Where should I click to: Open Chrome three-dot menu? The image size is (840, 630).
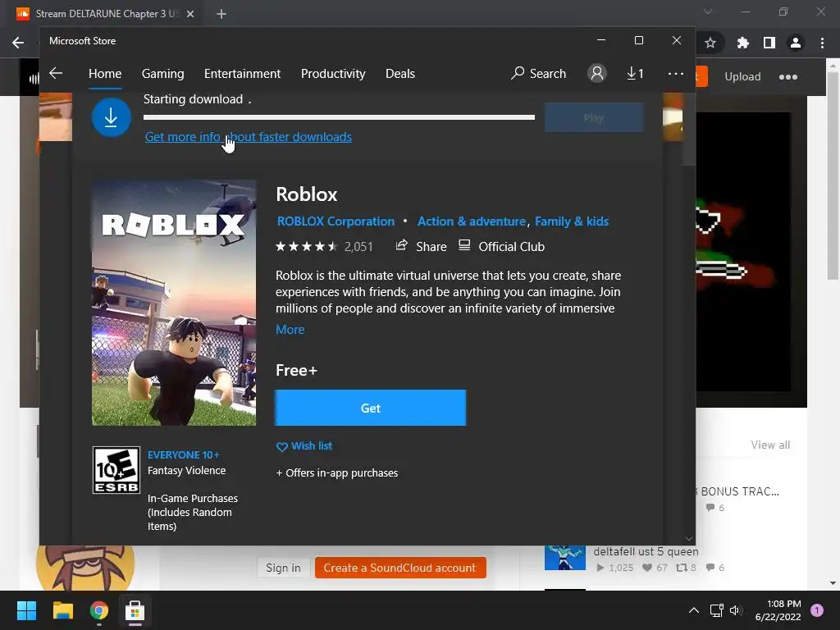822,43
